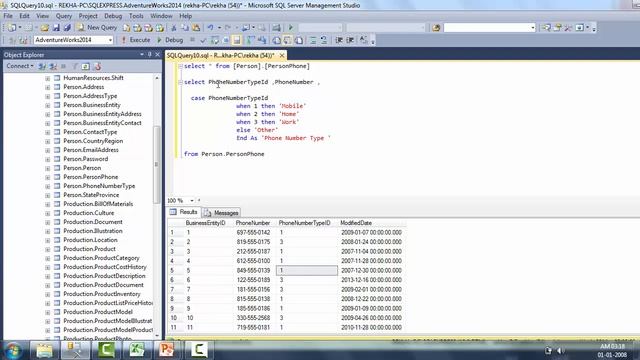
Task: Open the file explorer folder on taskbar
Action: (x=44, y=350)
